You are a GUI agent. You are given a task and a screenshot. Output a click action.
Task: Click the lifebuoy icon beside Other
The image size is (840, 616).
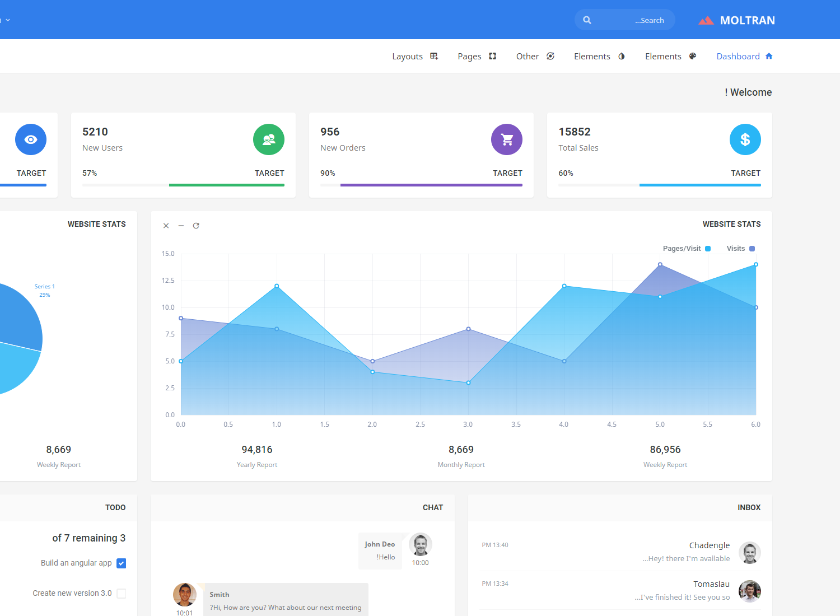[x=550, y=56]
